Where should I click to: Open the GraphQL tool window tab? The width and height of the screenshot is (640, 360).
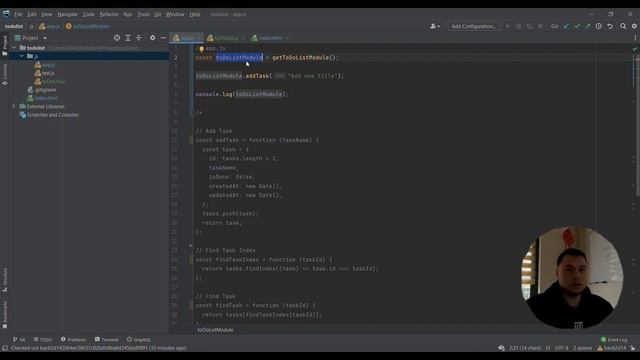[139, 340]
